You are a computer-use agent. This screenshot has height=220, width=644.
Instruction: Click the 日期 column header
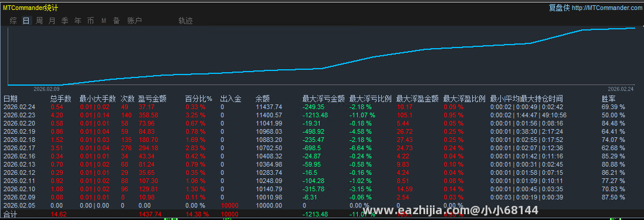pos(11,99)
